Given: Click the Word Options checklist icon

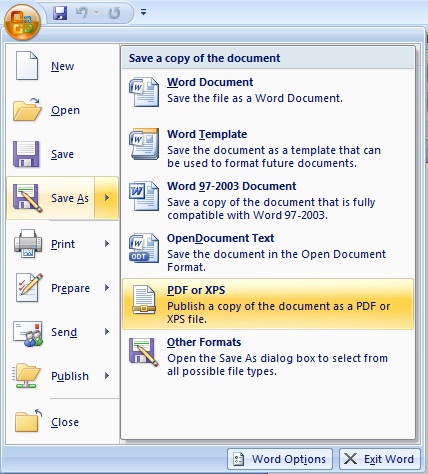Looking at the screenshot, I should tap(239, 459).
